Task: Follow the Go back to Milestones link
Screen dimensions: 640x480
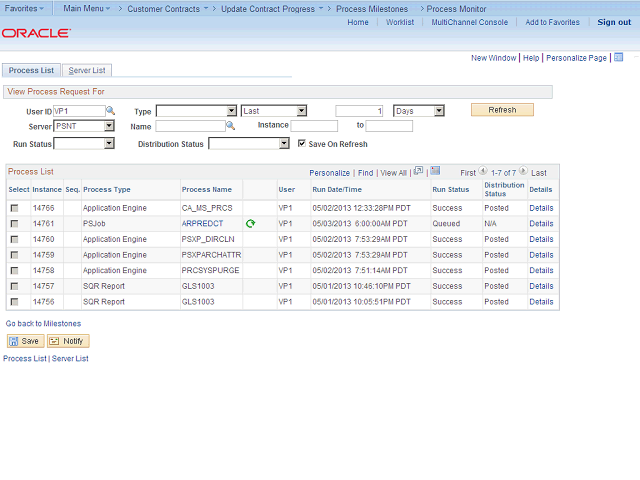Action: click(43, 324)
